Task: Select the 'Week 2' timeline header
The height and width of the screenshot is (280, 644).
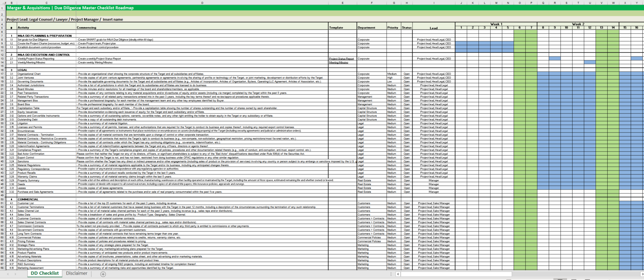Action: click(x=578, y=24)
